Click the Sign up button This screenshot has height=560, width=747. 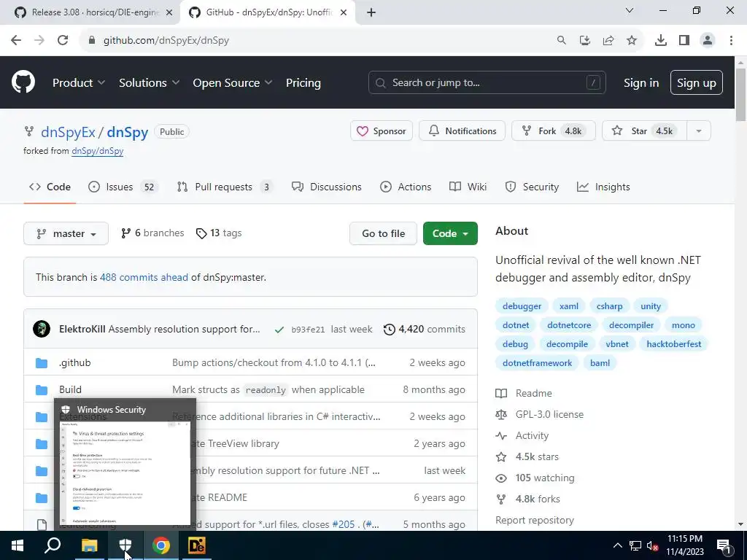point(696,83)
